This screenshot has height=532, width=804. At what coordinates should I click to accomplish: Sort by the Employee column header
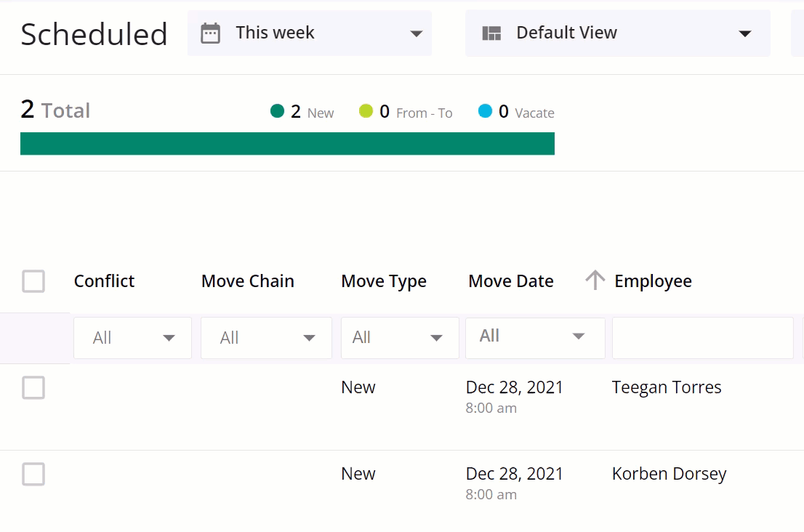[653, 281]
